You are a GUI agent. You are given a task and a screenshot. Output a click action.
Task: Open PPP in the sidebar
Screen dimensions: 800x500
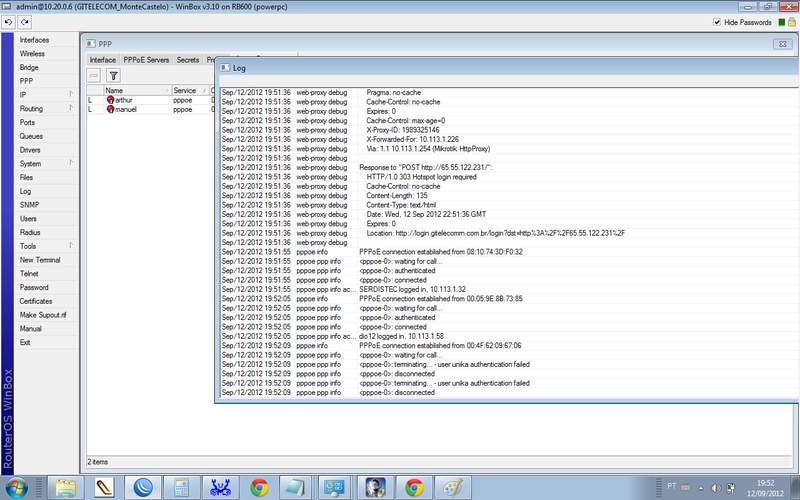pyautogui.click(x=26, y=81)
